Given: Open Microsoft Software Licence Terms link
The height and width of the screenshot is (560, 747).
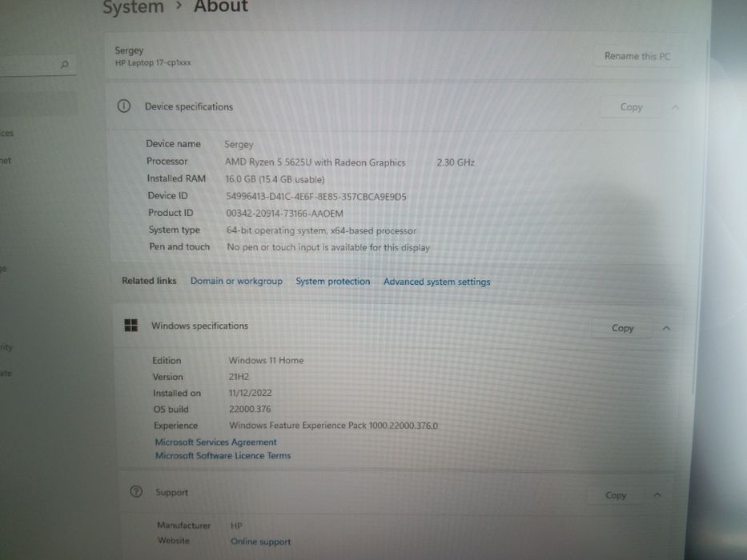Looking at the screenshot, I should tap(223, 456).
